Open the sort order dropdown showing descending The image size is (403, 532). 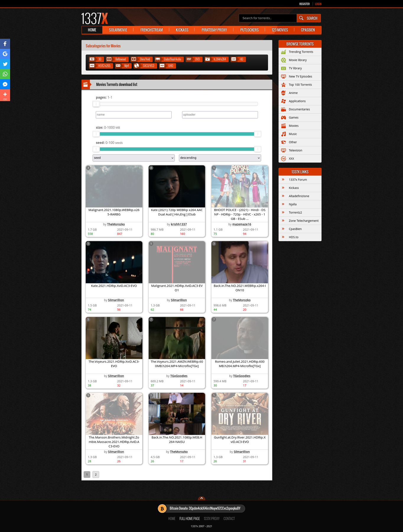click(x=220, y=158)
